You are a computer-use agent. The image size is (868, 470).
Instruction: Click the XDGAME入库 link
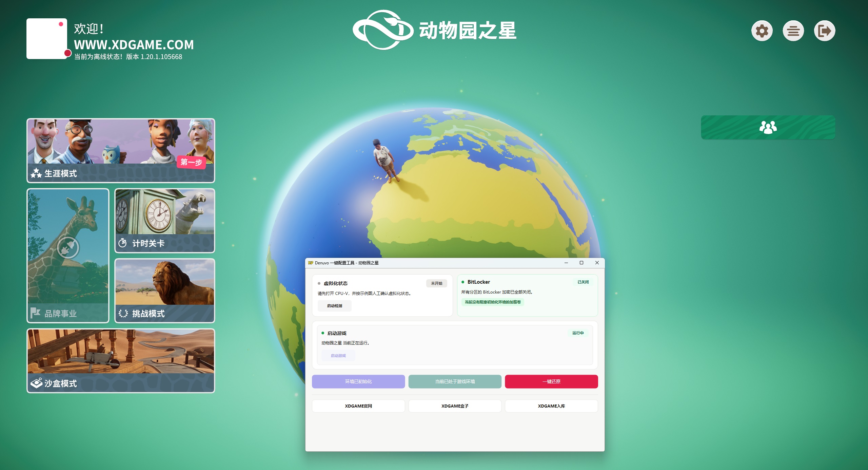pos(552,406)
